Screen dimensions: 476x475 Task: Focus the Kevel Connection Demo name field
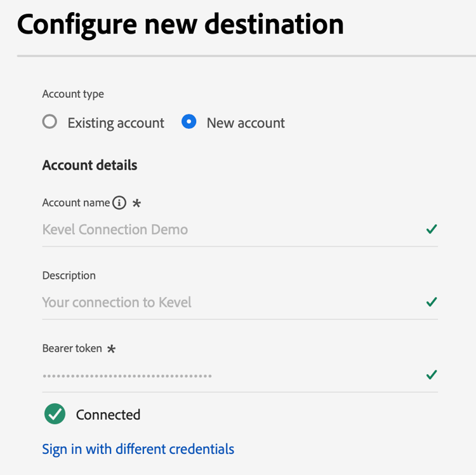coord(228,229)
